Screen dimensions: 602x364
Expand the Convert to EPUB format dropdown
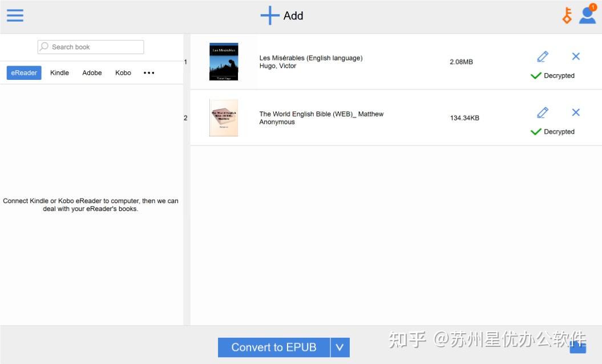(340, 347)
